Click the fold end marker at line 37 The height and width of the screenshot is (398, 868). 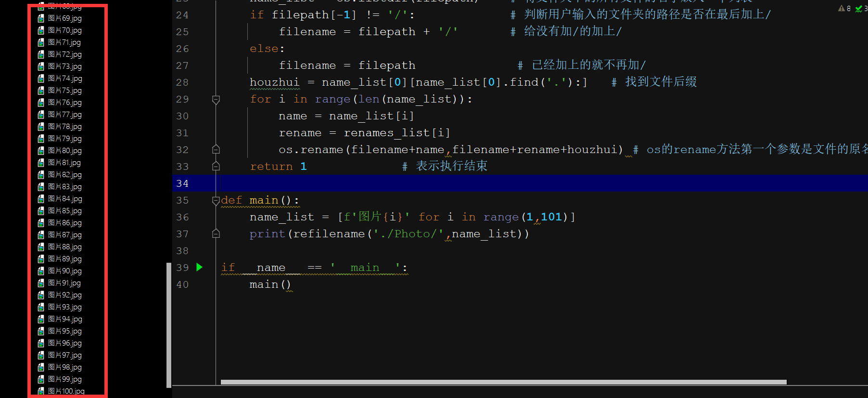tap(216, 234)
